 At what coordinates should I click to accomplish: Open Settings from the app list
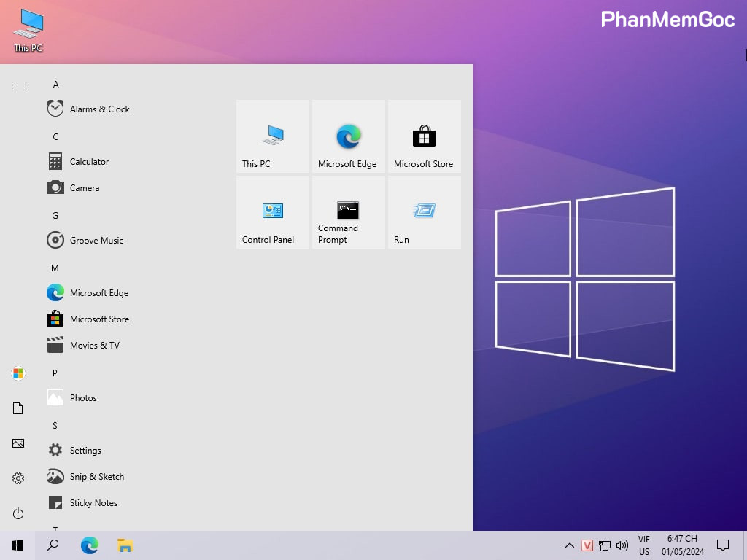point(85,451)
